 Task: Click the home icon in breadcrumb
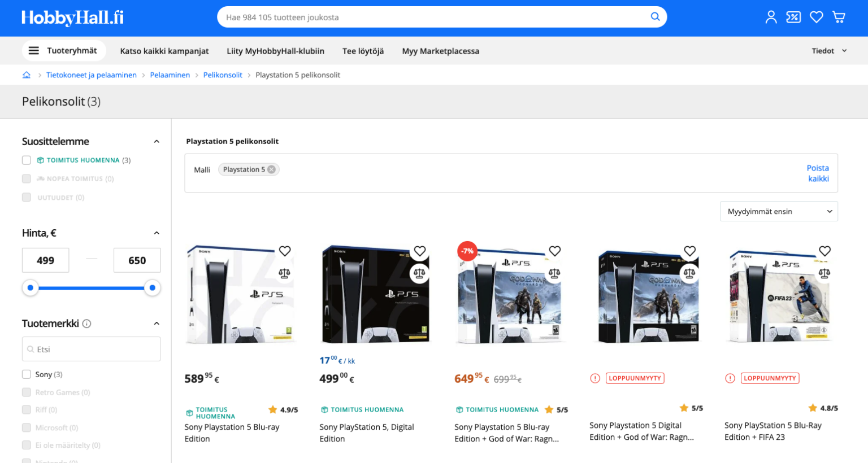click(27, 75)
